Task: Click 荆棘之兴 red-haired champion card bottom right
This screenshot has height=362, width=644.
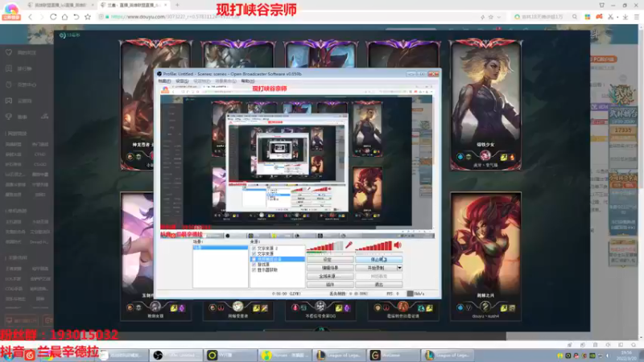Action: pyautogui.click(x=485, y=257)
